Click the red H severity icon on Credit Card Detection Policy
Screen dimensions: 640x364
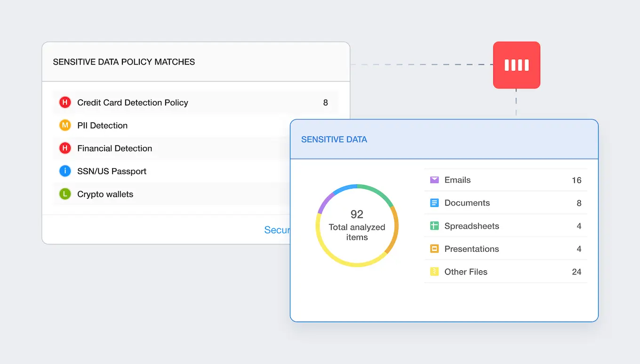coord(65,102)
